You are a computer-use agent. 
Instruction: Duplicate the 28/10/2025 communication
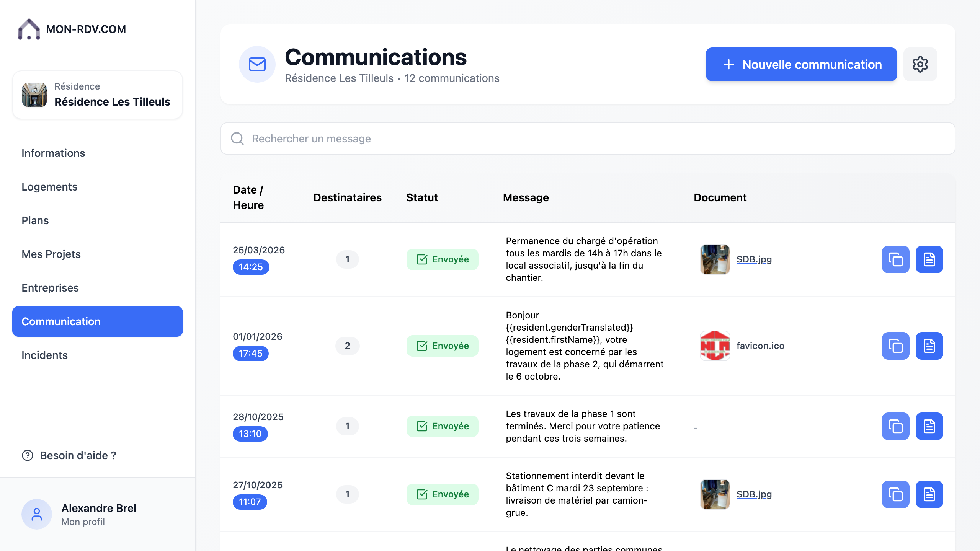pyautogui.click(x=895, y=426)
